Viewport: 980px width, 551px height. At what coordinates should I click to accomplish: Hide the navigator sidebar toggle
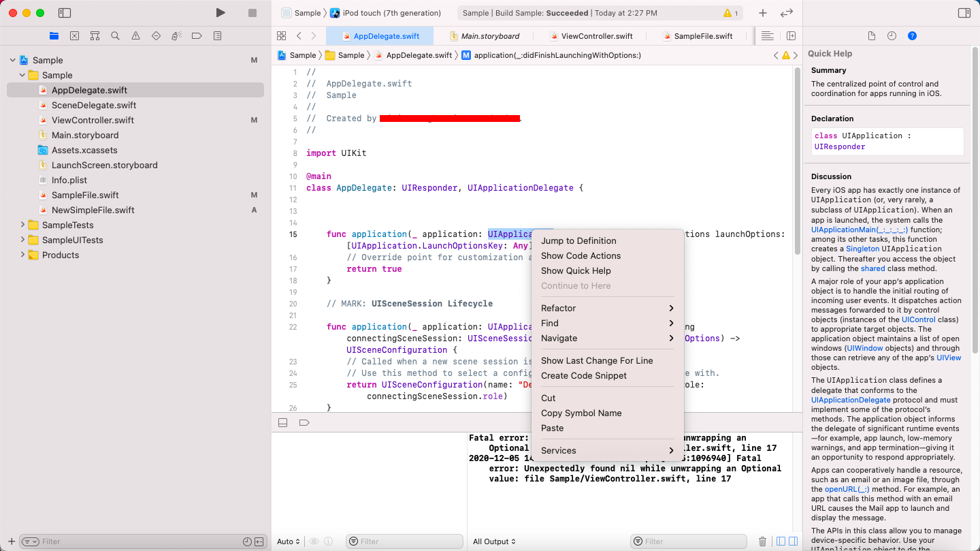65,13
